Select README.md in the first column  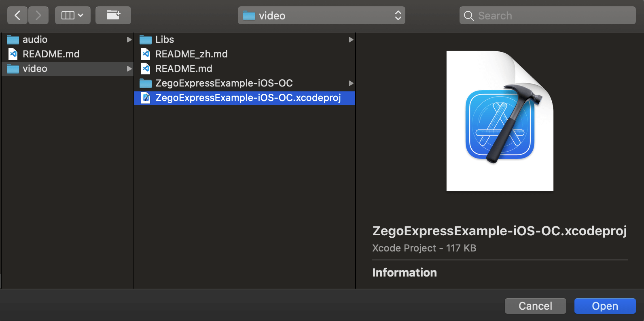[x=51, y=54]
